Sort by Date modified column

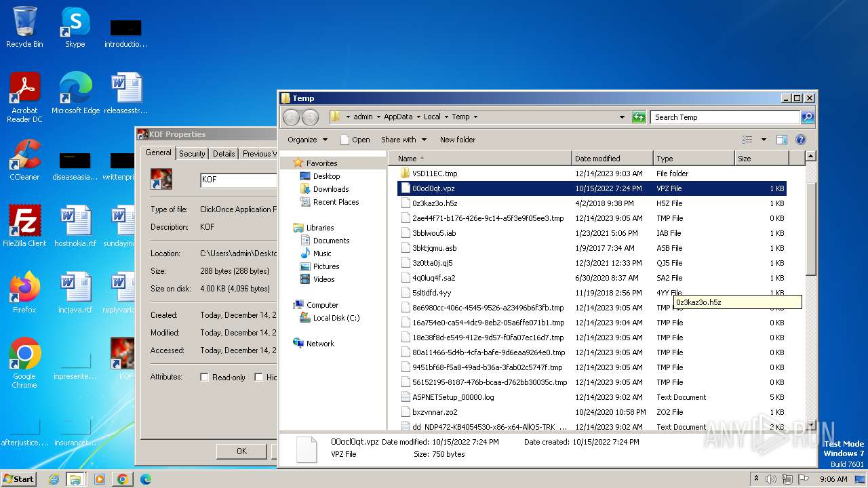pos(612,159)
